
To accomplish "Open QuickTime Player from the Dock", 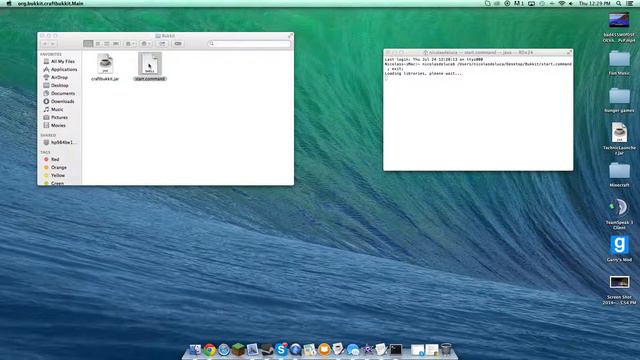I will click(x=296, y=350).
